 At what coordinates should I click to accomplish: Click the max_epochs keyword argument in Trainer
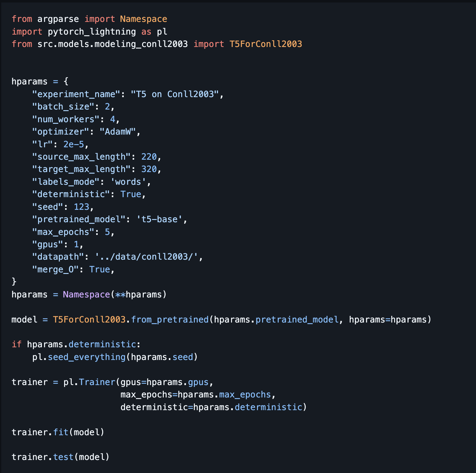pyautogui.click(x=146, y=395)
